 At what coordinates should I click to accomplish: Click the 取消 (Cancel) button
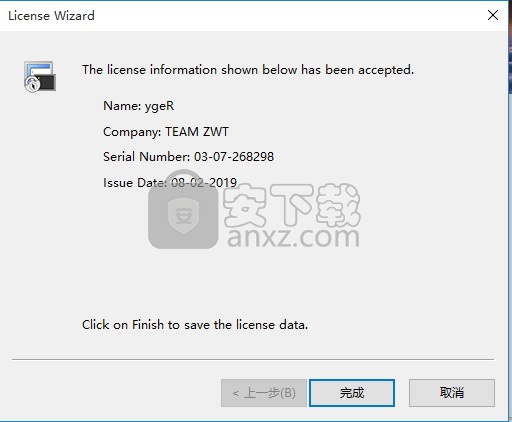452,393
